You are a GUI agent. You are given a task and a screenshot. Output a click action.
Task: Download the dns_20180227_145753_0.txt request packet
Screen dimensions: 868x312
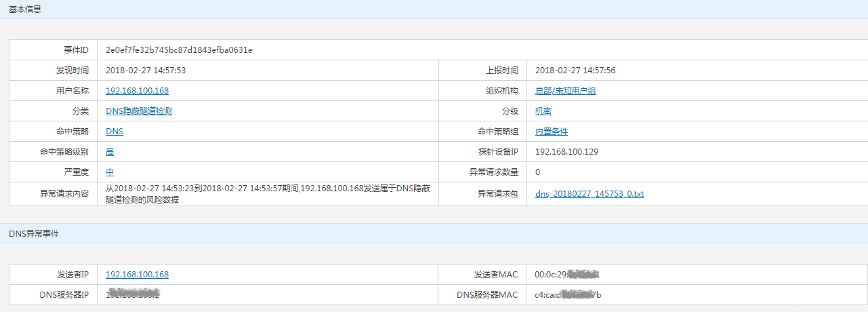pos(589,194)
